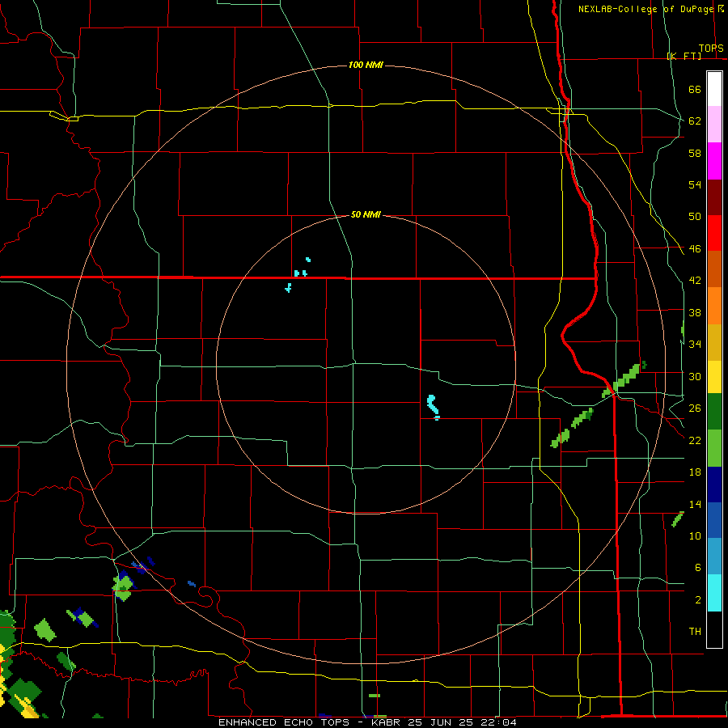Click the 54 value on the legend scale
Viewport: 728px width, 728px height.
(x=695, y=184)
